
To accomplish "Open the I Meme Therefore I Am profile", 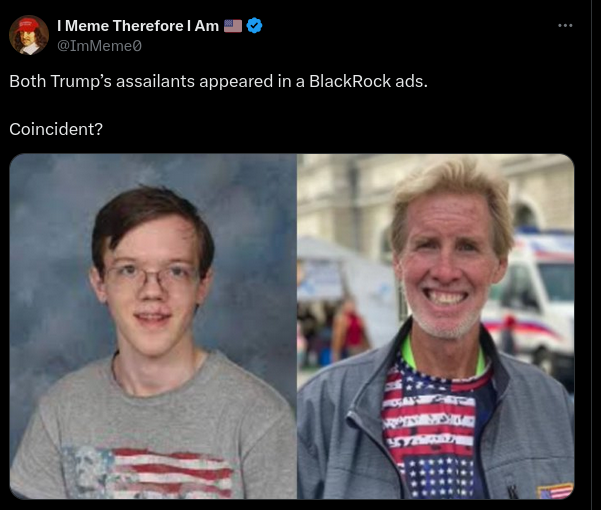I will click(x=138, y=26).
